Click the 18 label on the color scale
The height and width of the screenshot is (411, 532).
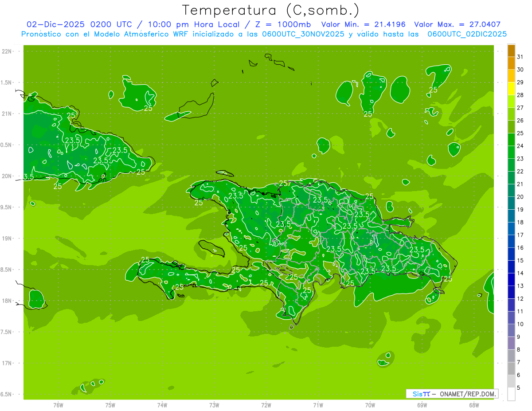[x=520, y=222]
